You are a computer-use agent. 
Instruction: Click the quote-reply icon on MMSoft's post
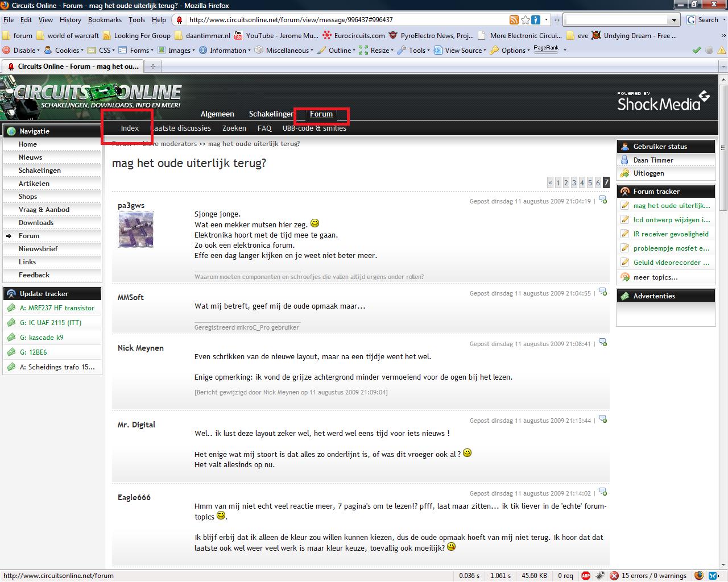(x=602, y=293)
